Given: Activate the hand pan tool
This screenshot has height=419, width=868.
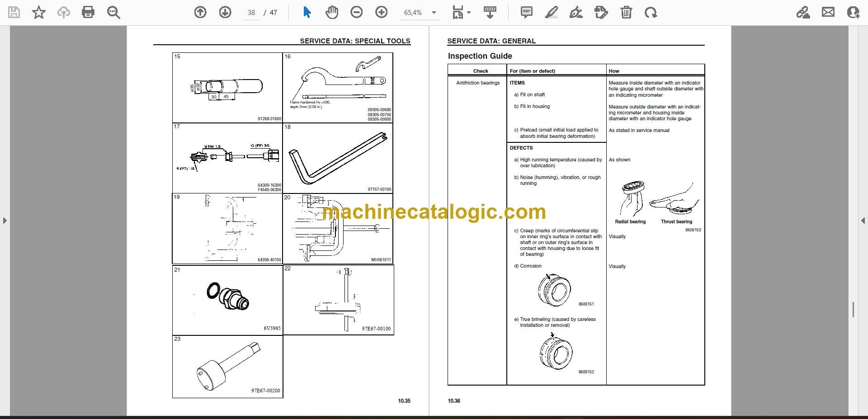Looking at the screenshot, I should point(332,13).
